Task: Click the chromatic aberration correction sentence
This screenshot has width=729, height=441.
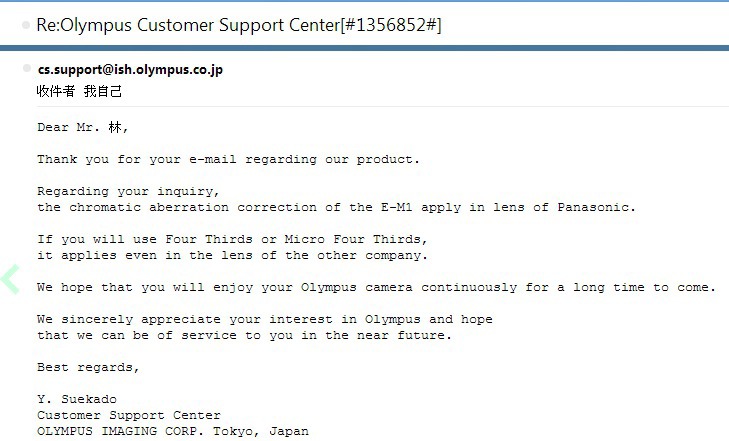Action: pos(336,207)
